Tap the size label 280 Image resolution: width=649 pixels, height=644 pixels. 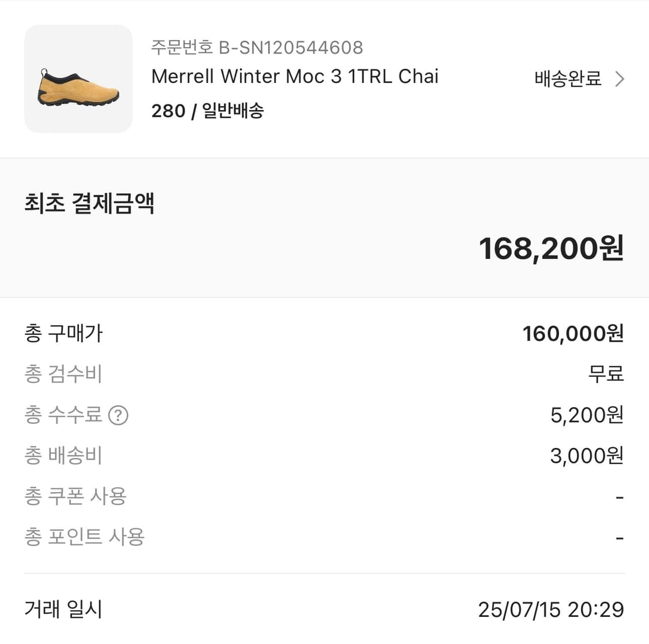click(x=167, y=110)
